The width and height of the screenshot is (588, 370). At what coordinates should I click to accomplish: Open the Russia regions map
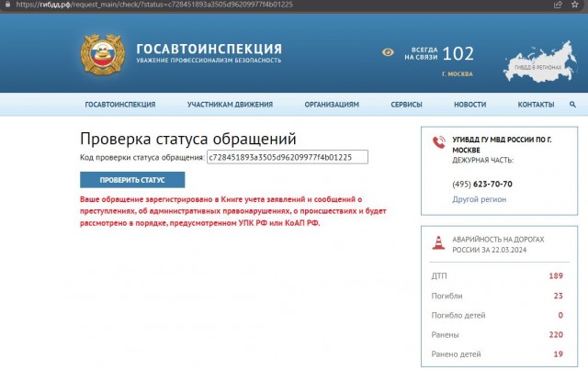(x=539, y=62)
